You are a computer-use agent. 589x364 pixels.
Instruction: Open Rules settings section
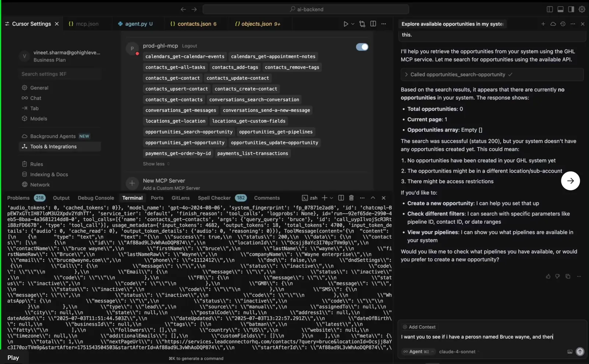[36, 164]
